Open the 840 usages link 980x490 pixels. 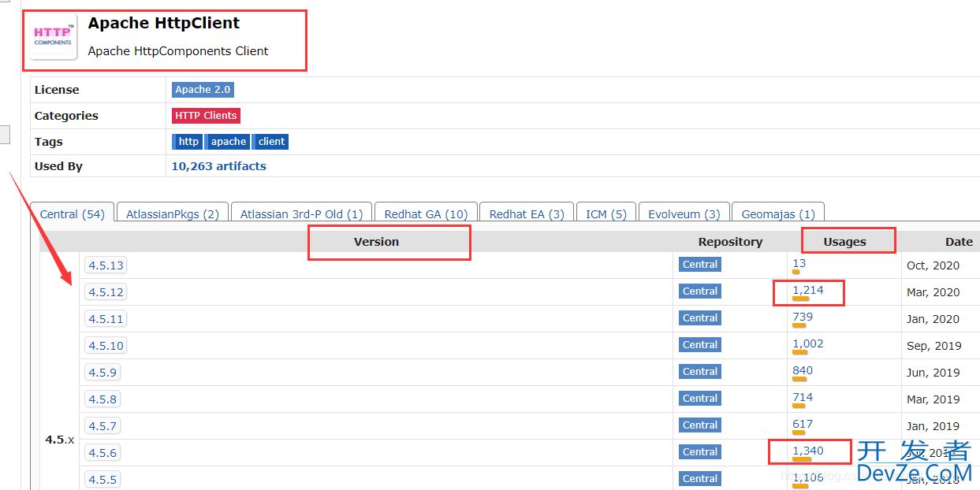pyautogui.click(x=803, y=371)
